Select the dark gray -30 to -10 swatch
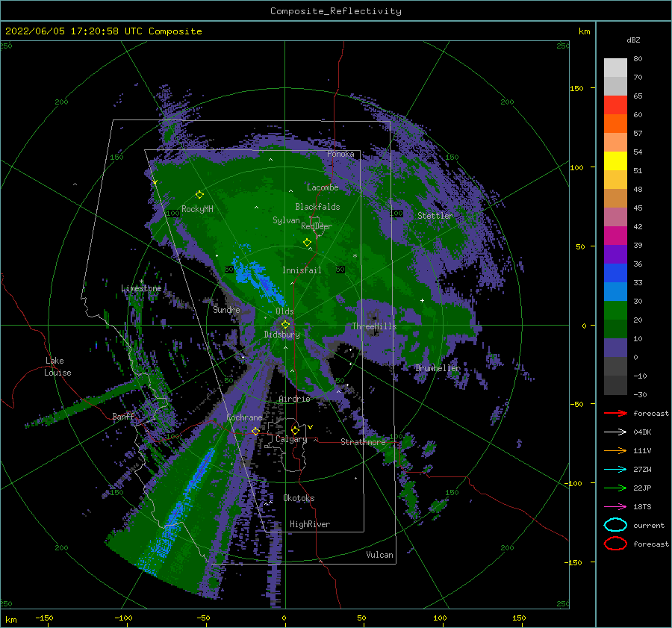This screenshot has height=628, width=672. coord(615,385)
